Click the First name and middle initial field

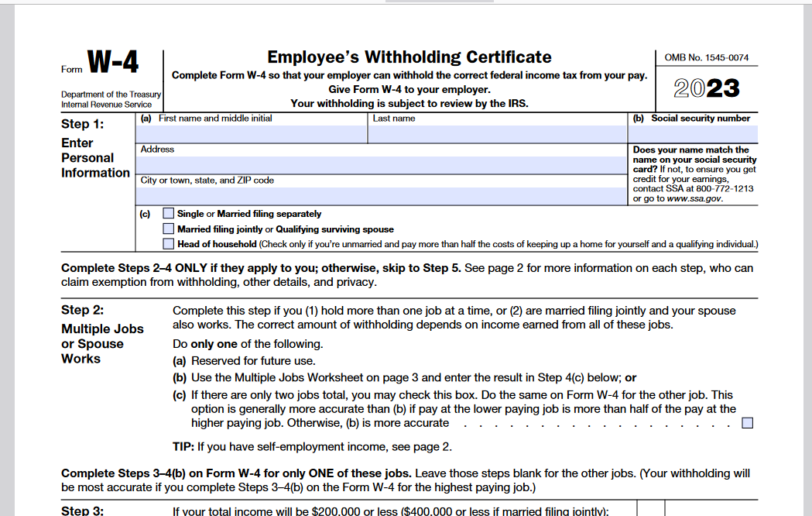point(251,134)
